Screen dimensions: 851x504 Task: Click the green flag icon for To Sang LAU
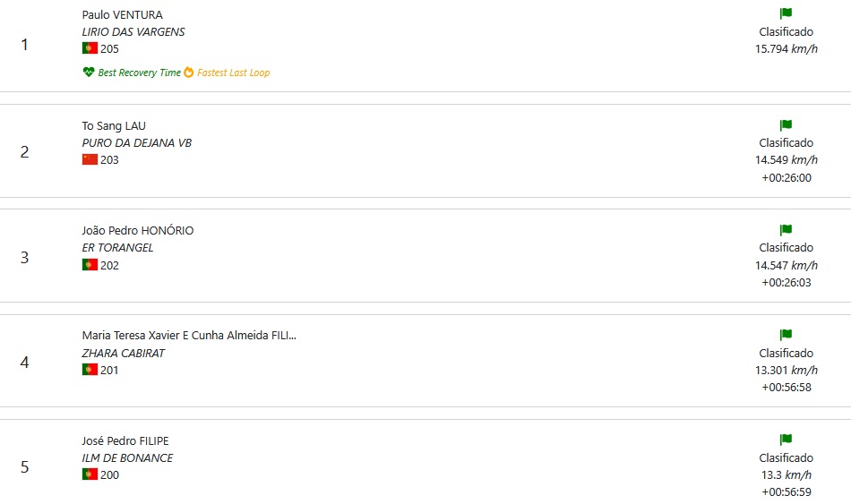(786, 124)
